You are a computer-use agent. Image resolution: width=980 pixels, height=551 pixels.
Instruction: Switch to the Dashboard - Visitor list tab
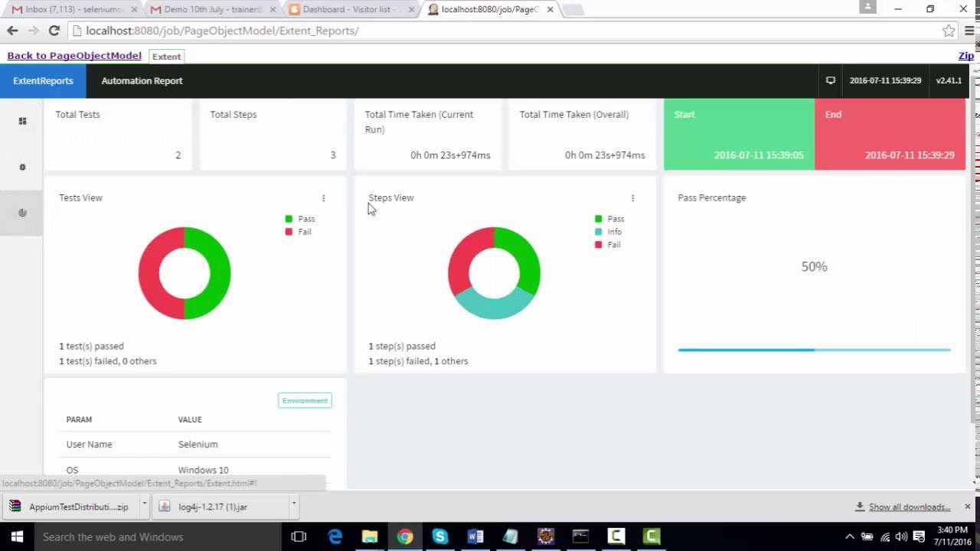(351, 9)
